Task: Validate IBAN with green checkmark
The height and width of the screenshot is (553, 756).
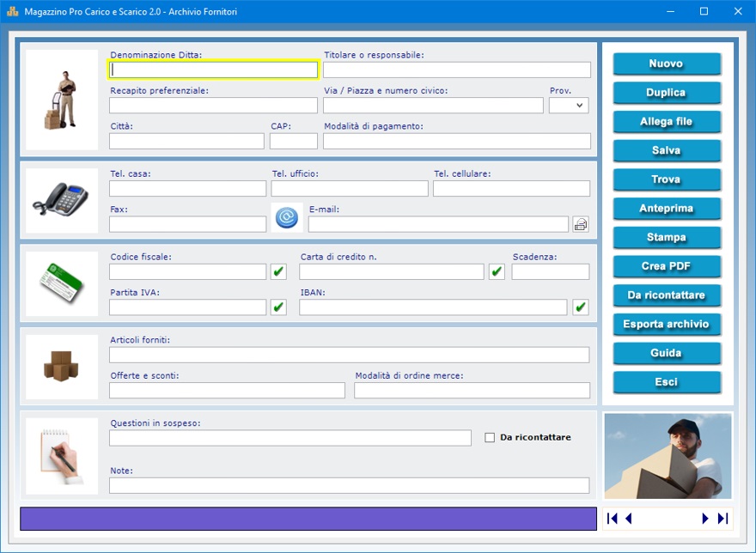Action: 581,307
